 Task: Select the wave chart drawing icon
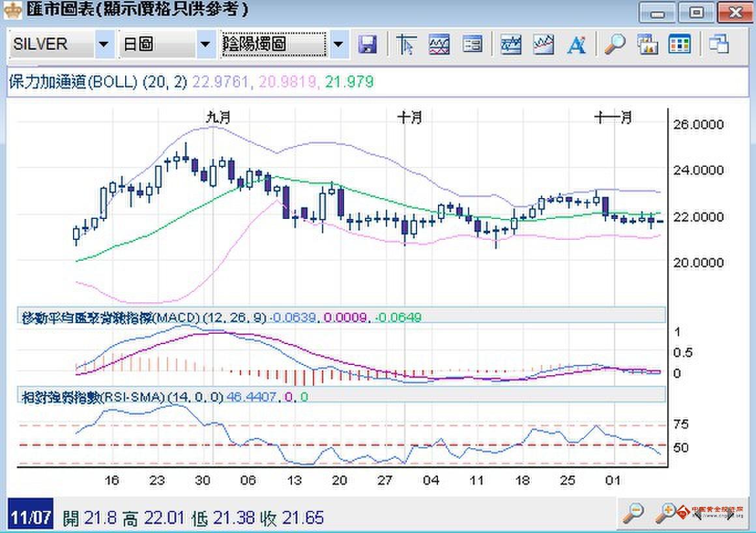tap(511, 44)
